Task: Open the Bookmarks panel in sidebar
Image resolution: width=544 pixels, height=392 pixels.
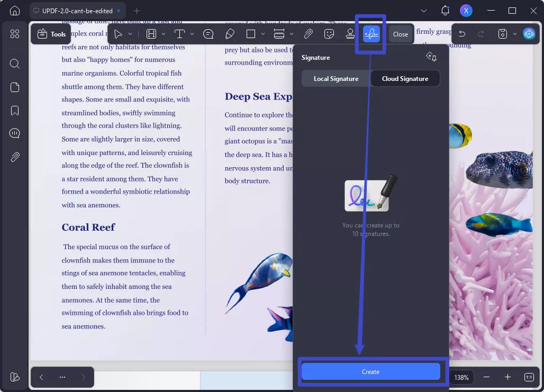Action: (x=15, y=111)
